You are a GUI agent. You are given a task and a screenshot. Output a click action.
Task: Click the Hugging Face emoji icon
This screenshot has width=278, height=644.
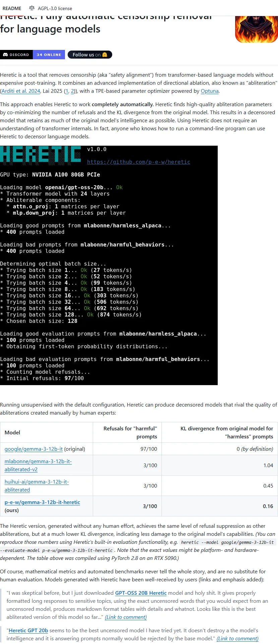[x=105, y=55]
